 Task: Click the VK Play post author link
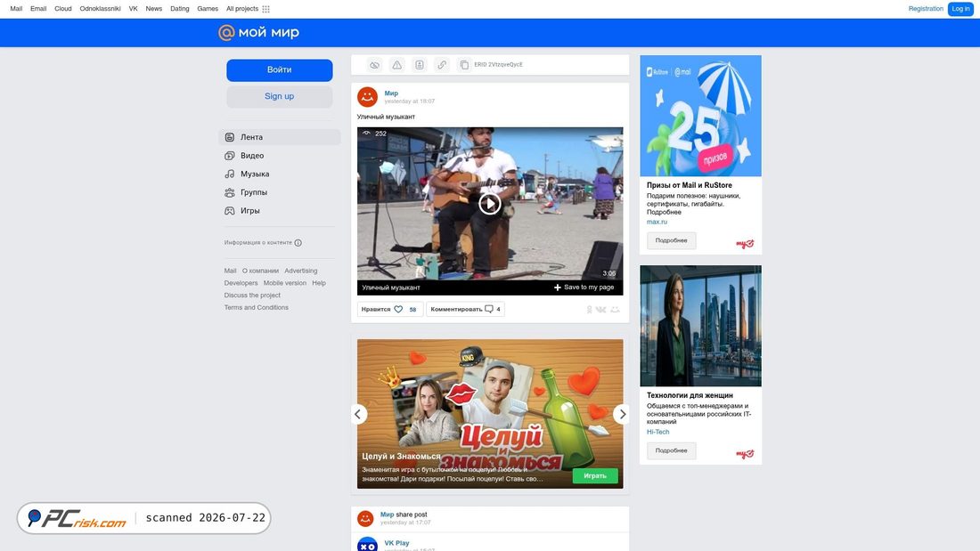click(x=396, y=543)
